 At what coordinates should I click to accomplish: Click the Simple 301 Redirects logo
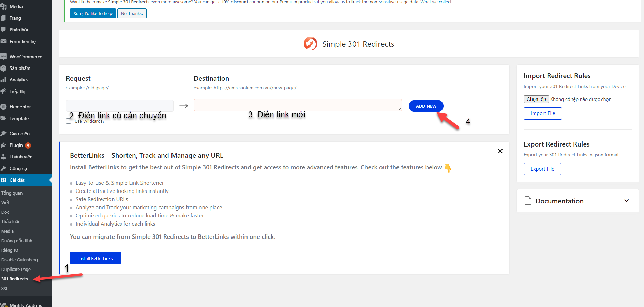click(310, 44)
